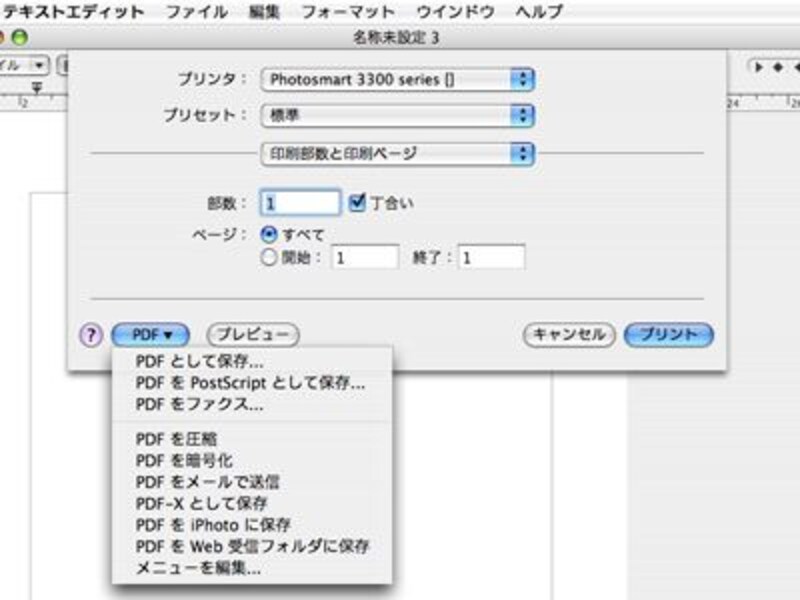The image size is (800, 600).
Task: Choose PDF をファクス menu item
Action: [199, 404]
